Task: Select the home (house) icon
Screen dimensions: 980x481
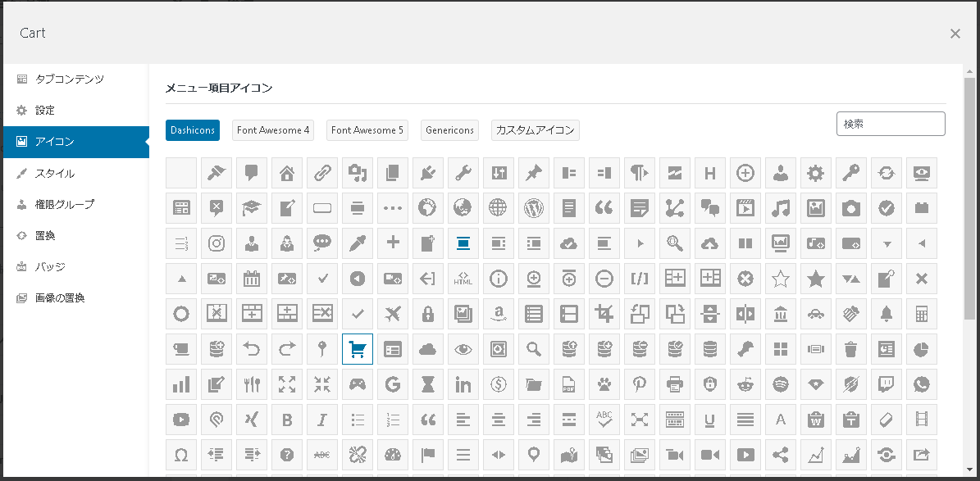Action: coord(287,173)
